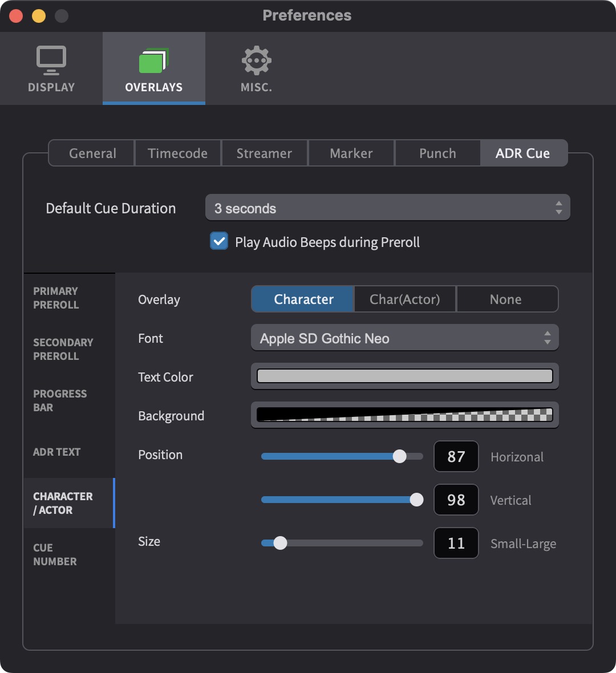Screen dimensions: 616x673
Task: Close the Preferences window
Action: click(x=17, y=16)
